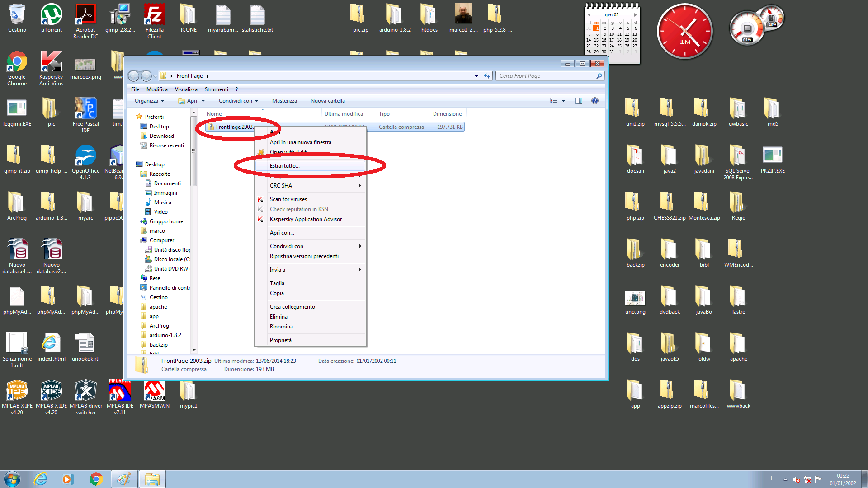Open the change view dropdown arrow
Viewport: 868px width, 488px height.
563,101
